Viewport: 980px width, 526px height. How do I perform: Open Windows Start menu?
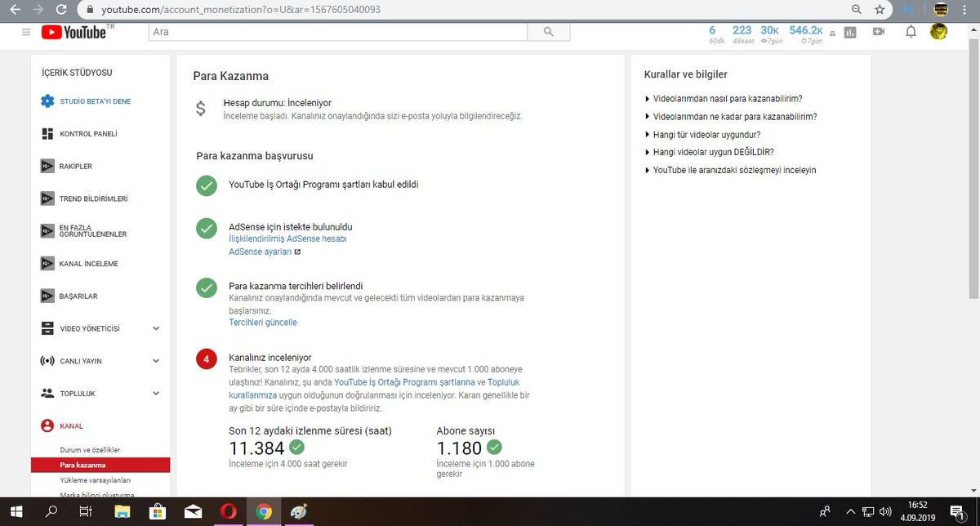coord(16,511)
